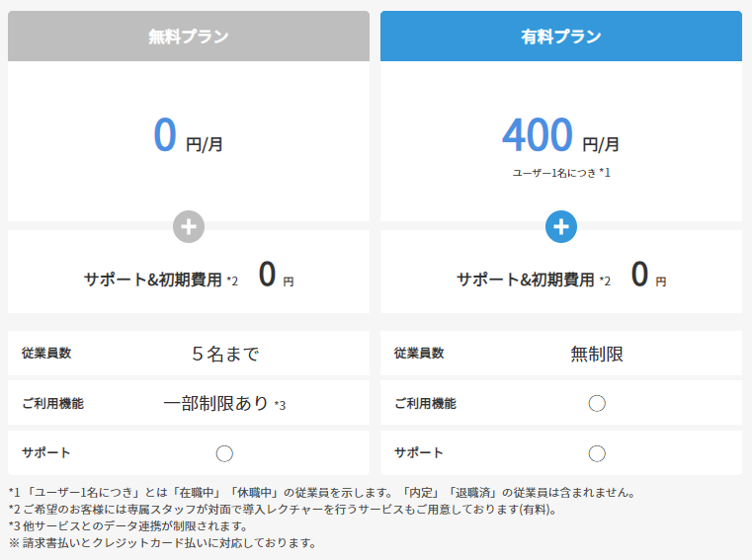Select the 無料プラン header tab
The width and height of the screenshot is (752, 560).
[189, 37]
